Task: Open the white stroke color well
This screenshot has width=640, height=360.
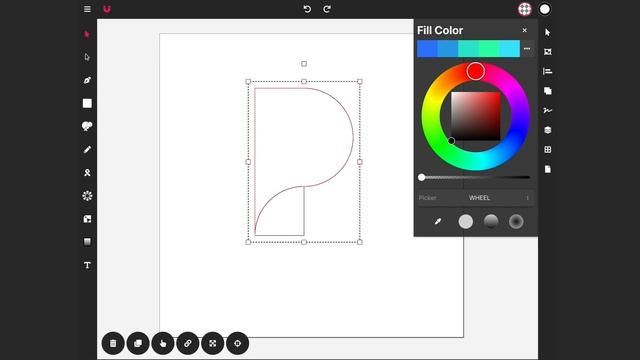Action: tap(544, 9)
